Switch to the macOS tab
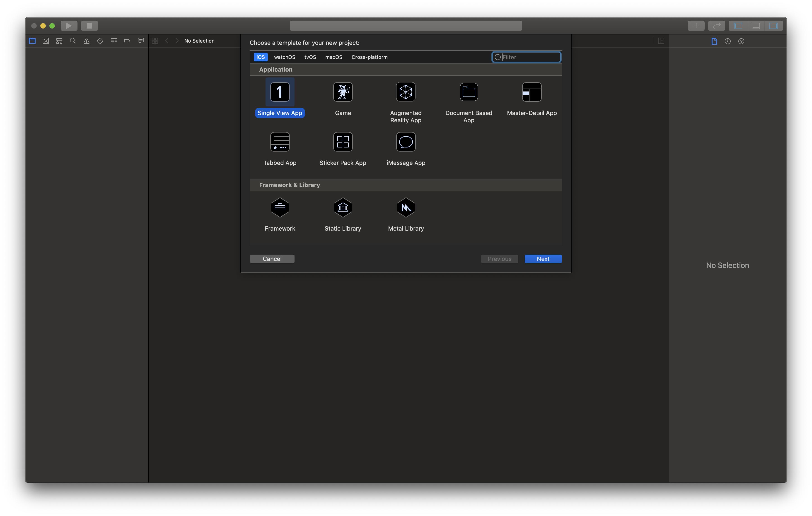Screen dimensions: 812x516 point(333,57)
